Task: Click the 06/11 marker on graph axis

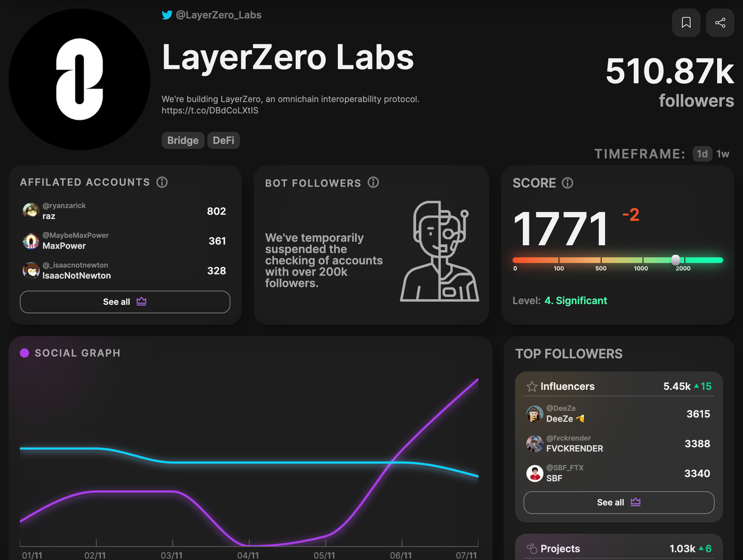Action: [x=401, y=555]
